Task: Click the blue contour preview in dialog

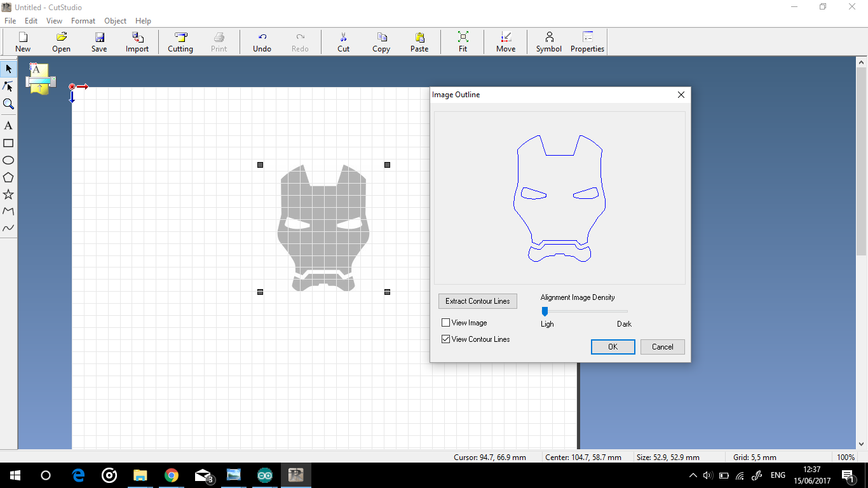Action: [x=560, y=198]
